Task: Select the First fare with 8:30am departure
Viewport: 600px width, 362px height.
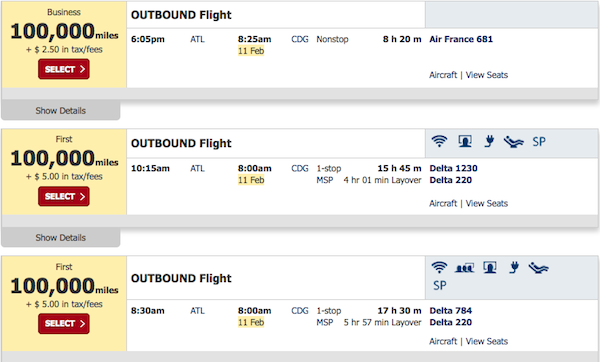Action: tap(64, 323)
